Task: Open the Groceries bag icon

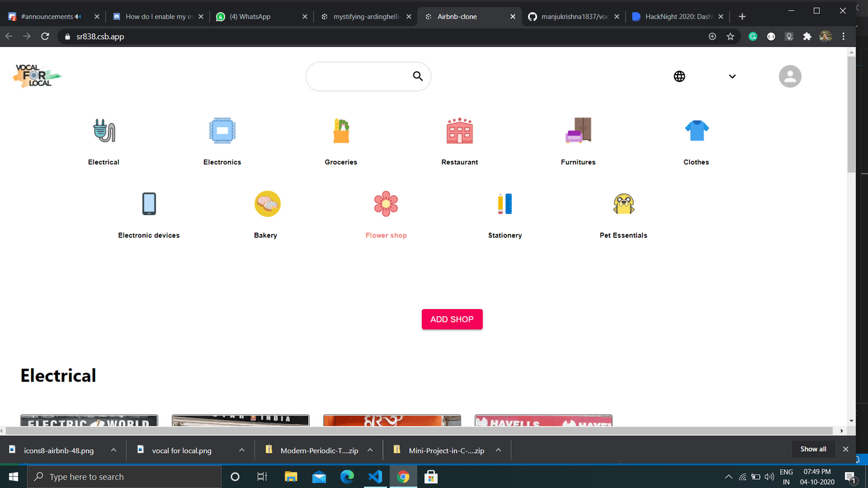Action: click(x=341, y=130)
